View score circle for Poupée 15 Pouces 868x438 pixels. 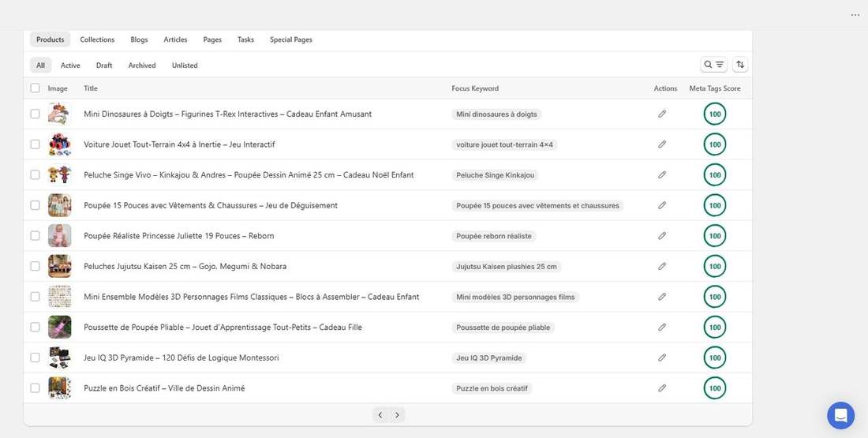coord(715,205)
